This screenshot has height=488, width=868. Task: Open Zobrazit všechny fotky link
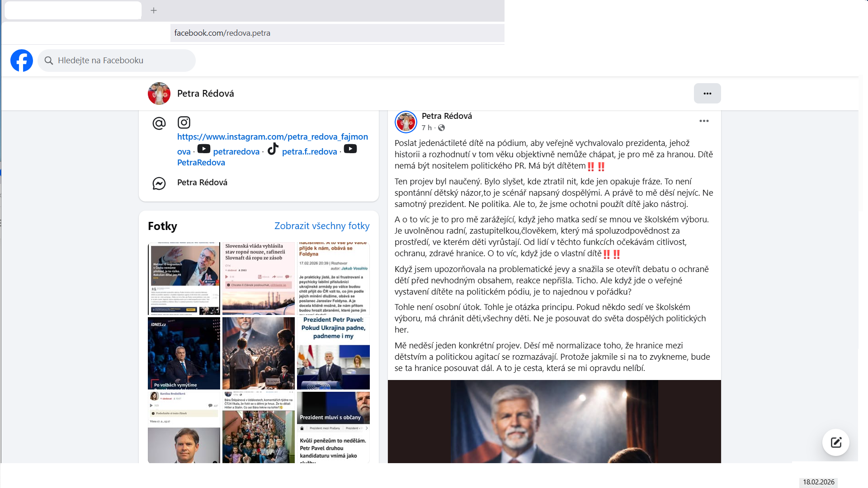322,226
